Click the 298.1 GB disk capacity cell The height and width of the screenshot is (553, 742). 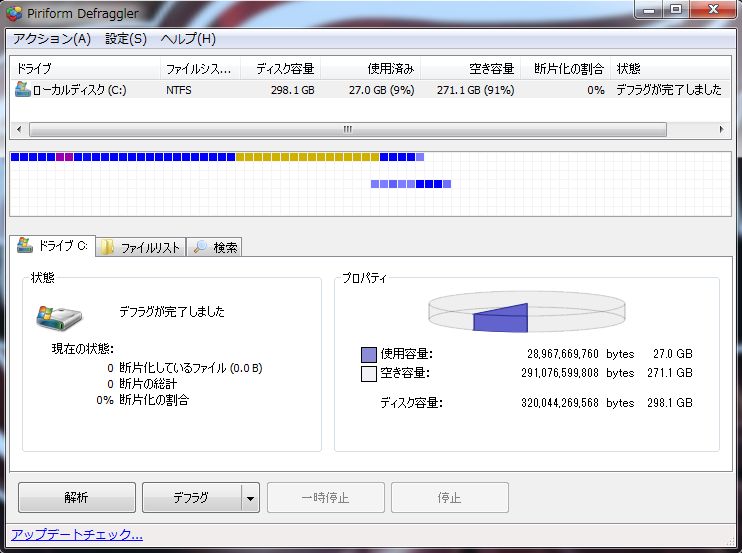(x=292, y=90)
